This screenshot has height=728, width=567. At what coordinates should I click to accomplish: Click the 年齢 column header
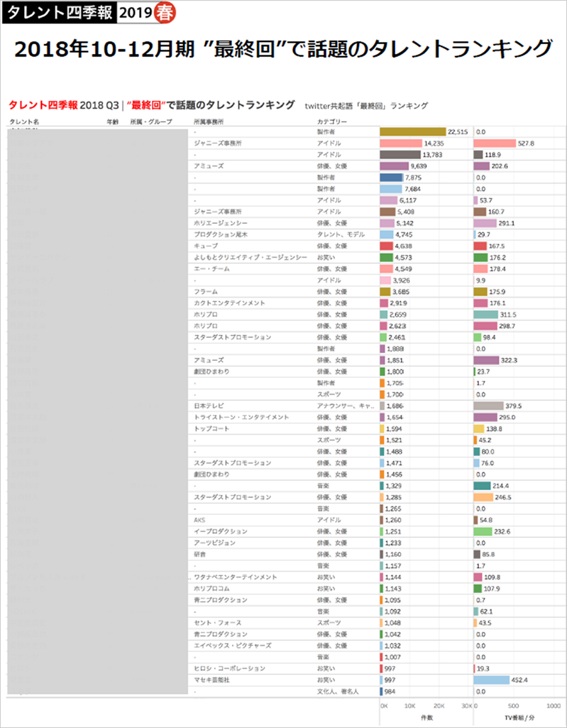click(112, 122)
